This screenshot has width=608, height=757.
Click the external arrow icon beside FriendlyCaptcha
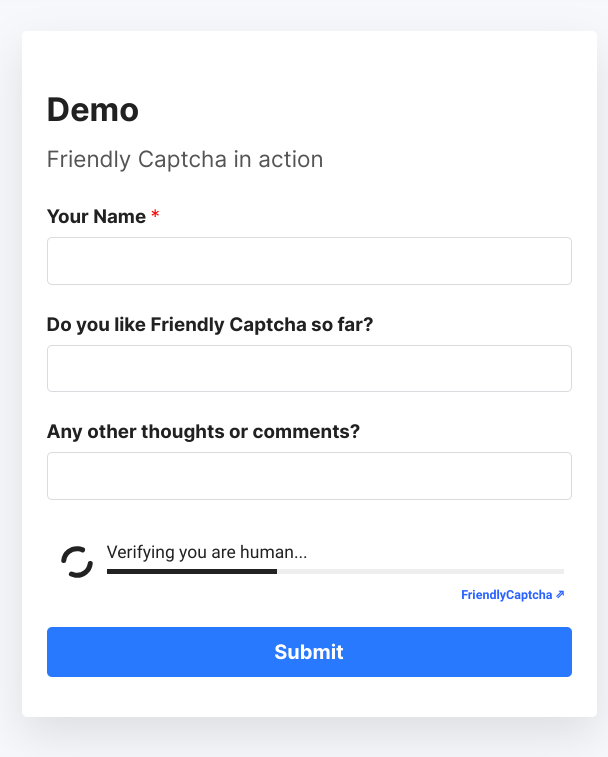coord(560,595)
